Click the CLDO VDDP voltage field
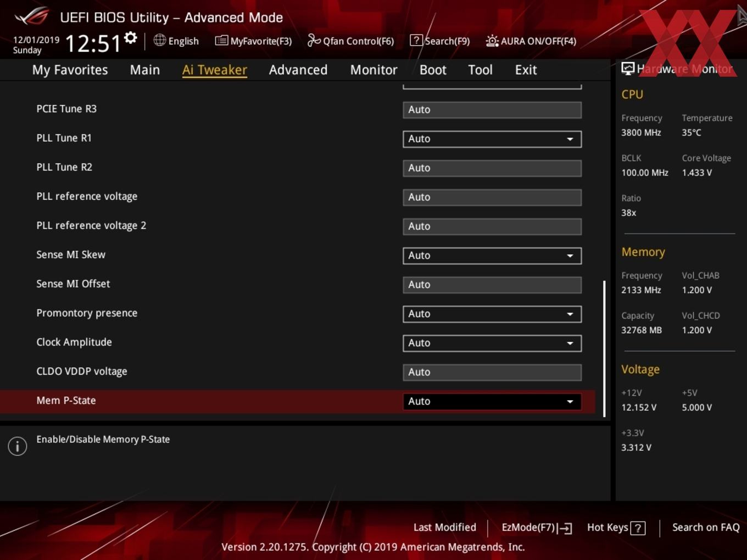Image resolution: width=747 pixels, height=560 pixels. pyautogui.click(x=492, y=372)
